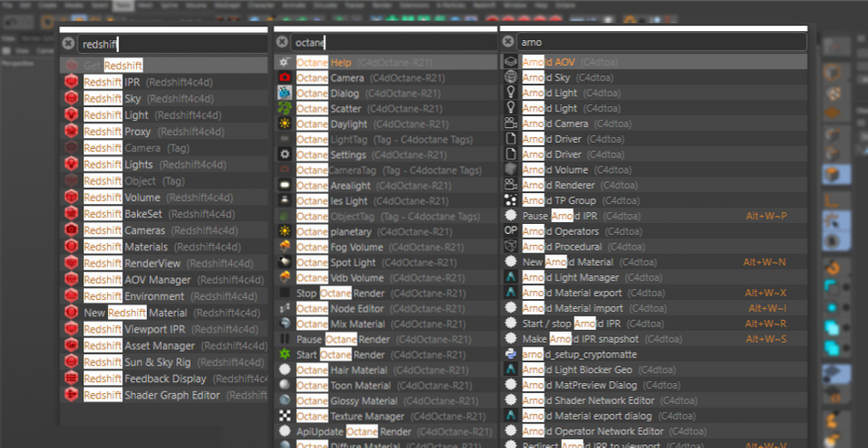Screen dimensions: 868x448
Task: Select Octane LightTag entry
Action: [386, 140]
